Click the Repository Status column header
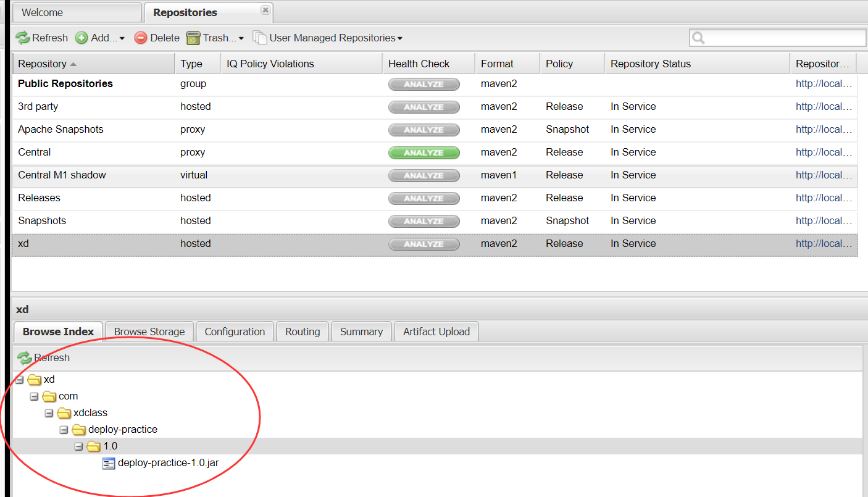868x497 pixels. pyautogui.click(x=697, y=64)
